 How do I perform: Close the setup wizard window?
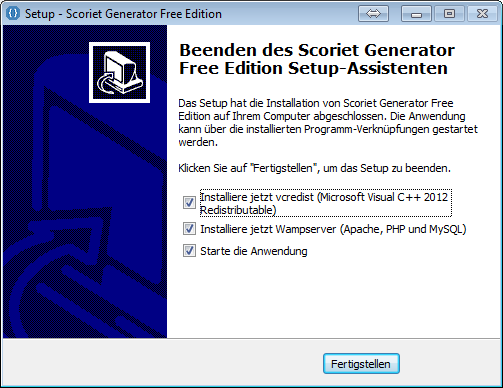click(482, 14)
